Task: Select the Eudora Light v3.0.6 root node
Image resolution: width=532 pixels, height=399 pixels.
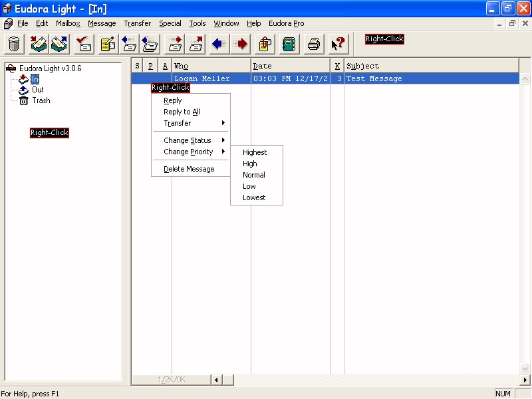Action: (51, 68)
